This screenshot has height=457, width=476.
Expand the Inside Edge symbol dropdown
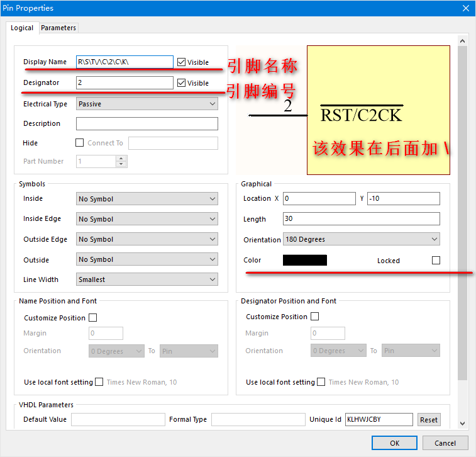click(x=147, y=219)
